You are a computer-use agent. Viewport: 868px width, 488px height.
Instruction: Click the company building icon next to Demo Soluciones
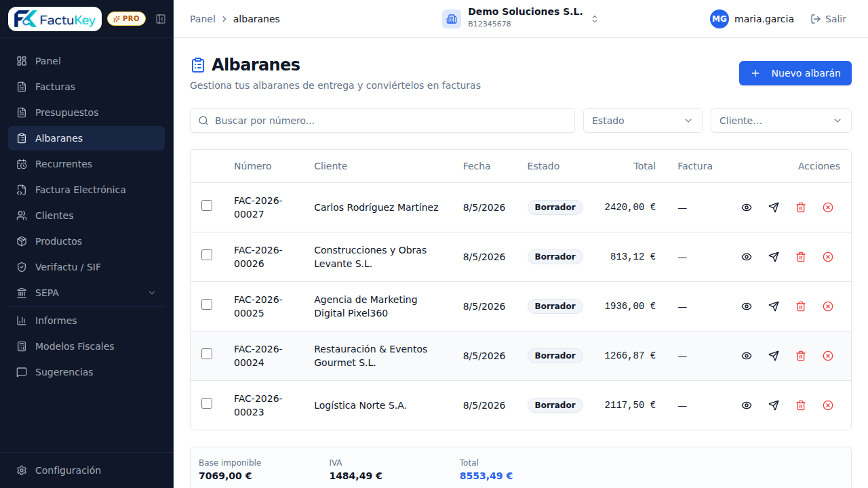pyautogui.click(x=452, y=19)
